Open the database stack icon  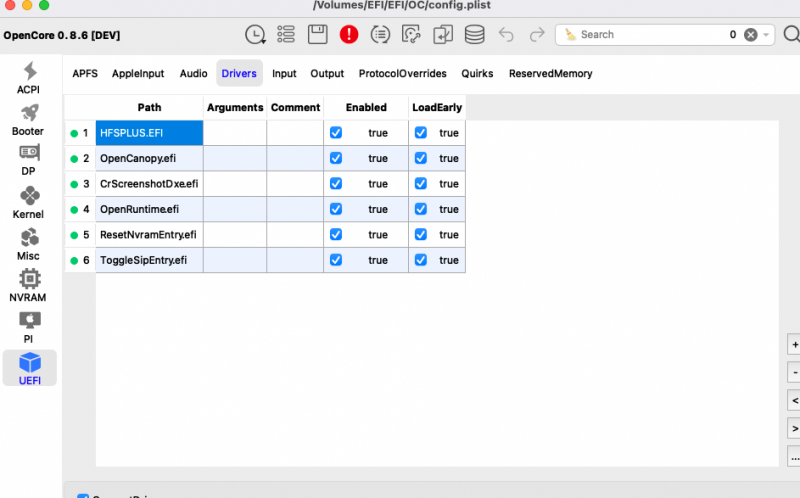pyautogui.click(x=474, y=34)
